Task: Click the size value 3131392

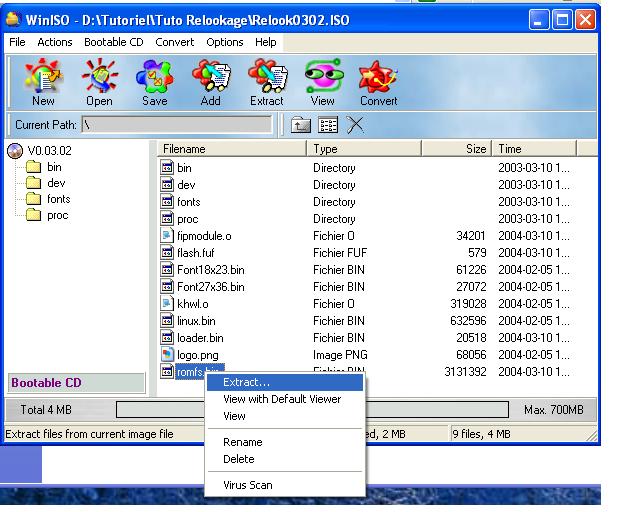Action: (x=465, y=372)
